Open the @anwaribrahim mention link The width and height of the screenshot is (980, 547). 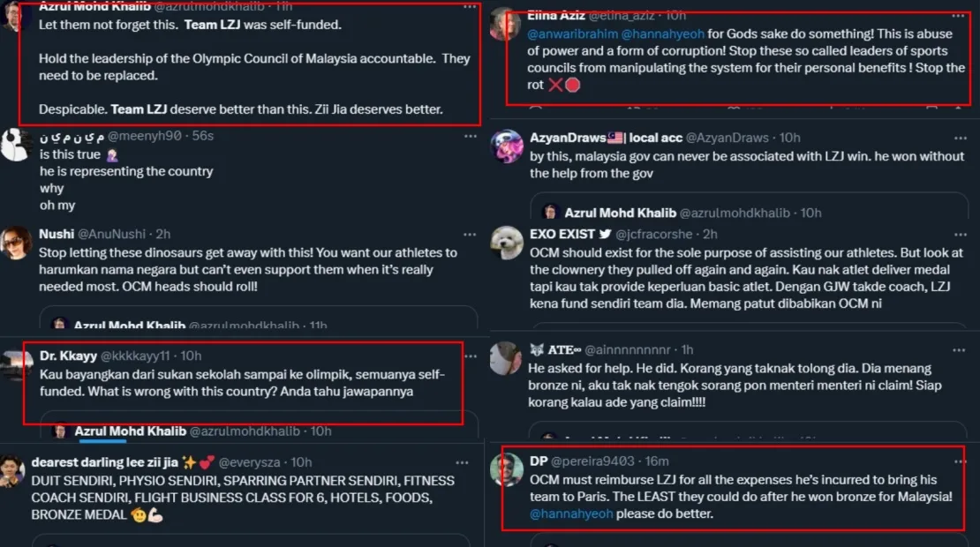point(572,34)
